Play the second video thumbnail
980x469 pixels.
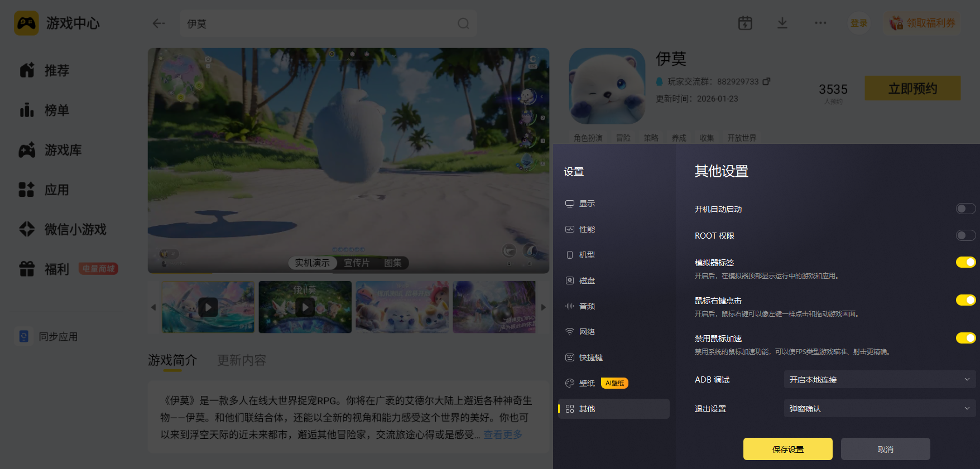[305, 307]
